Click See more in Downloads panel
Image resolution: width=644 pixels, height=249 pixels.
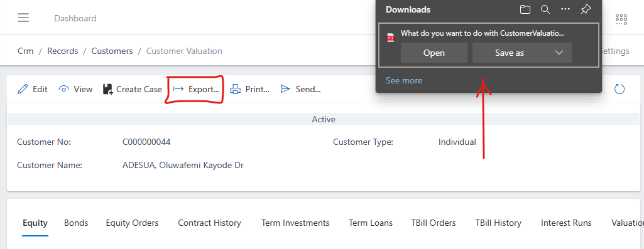coord(404,80)
